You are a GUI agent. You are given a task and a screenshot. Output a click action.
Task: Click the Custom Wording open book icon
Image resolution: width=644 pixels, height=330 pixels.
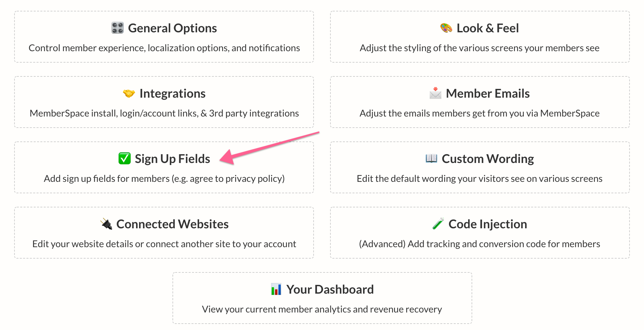tap(432, 158)
